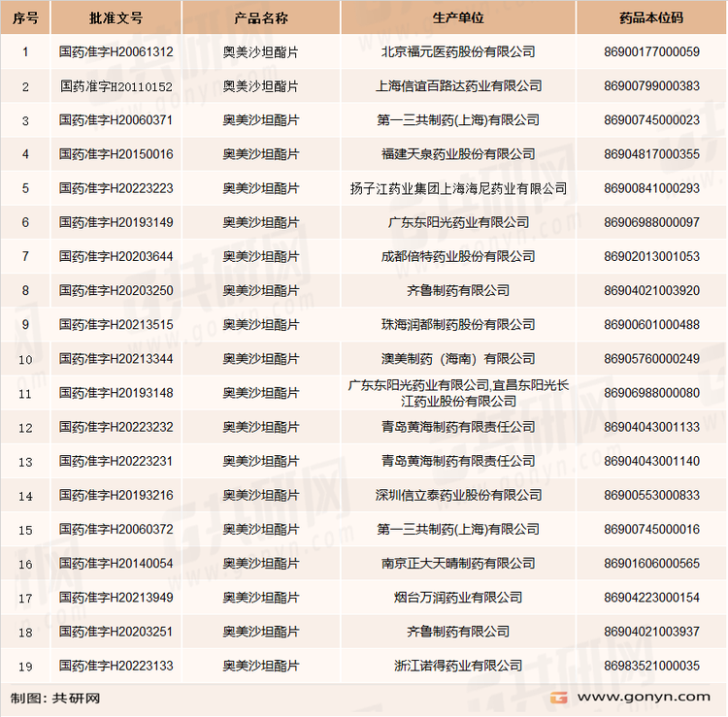This screenshot has height=717, width=728.
Task: Select drug code 86900177000059
Action: [651, 52]
